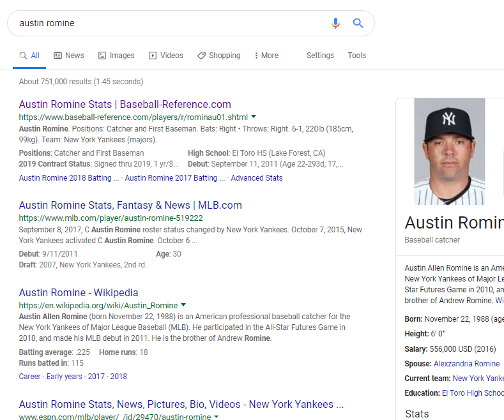The width and height of the screenshot is (504, 420).
Task: Open Austin Romine Stats Baseball-Reference result
Action: [x=125, y=104]
